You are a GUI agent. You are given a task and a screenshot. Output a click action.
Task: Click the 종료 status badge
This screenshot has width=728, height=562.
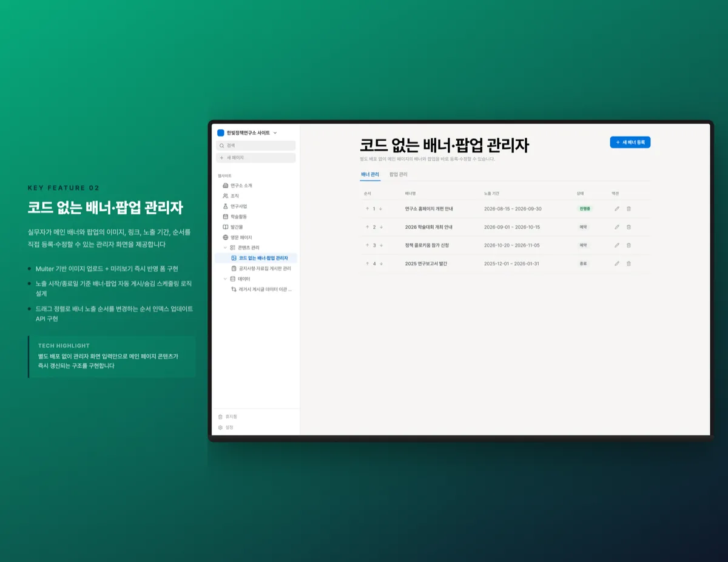[583, 263]
